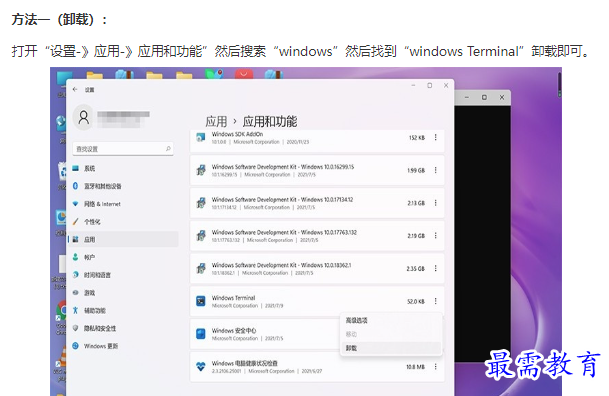Open the 个性化 settings category
The image size is (609, 396).
[123, 222]
